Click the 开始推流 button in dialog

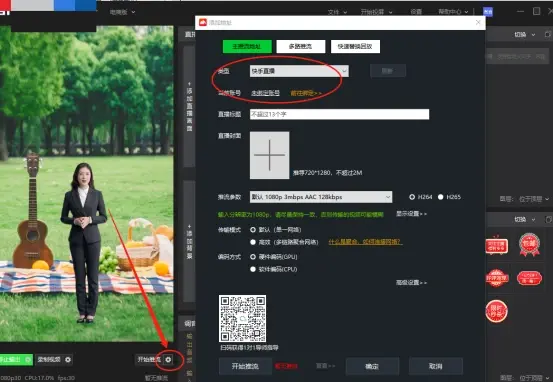[x=245, y=366]
